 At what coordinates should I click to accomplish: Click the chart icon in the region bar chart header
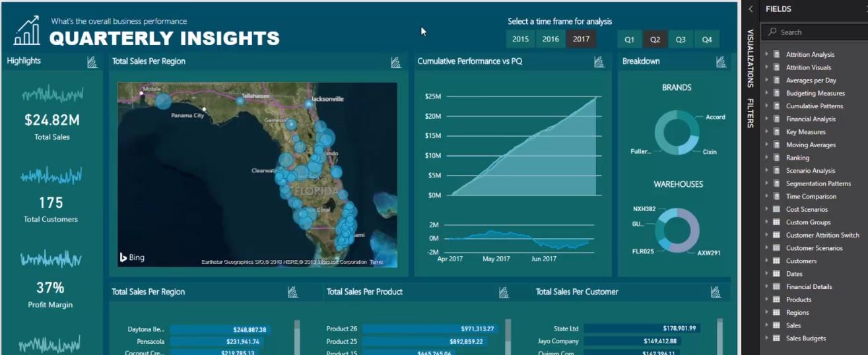[293, 292]
